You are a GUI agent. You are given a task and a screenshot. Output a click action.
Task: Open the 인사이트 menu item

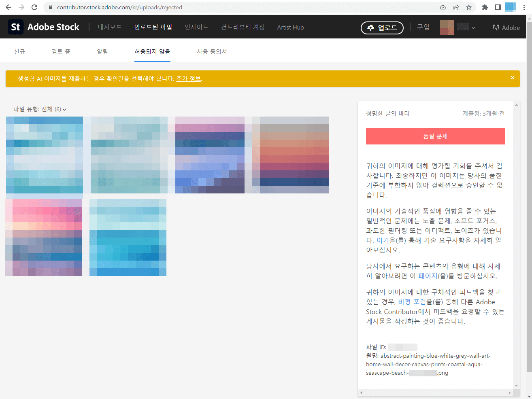click(x=196, y=27)
